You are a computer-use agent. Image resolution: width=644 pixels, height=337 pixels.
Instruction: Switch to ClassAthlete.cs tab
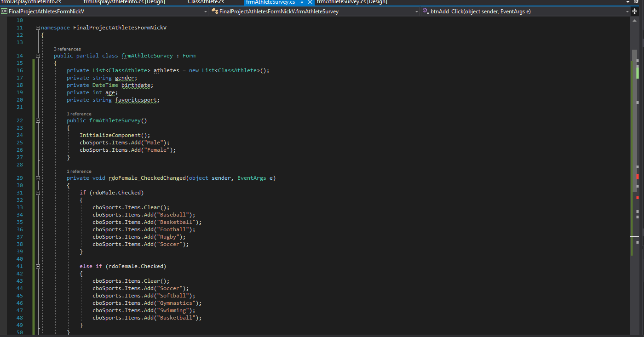coord(206,2)
